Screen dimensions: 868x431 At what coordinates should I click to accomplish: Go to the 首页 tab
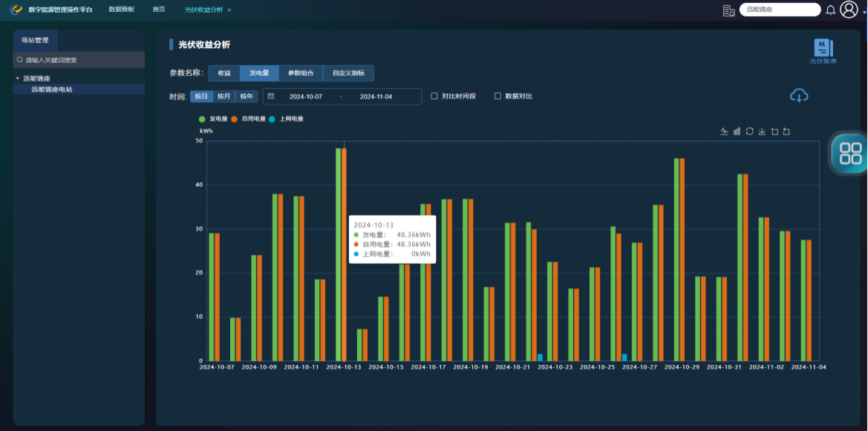159,10
